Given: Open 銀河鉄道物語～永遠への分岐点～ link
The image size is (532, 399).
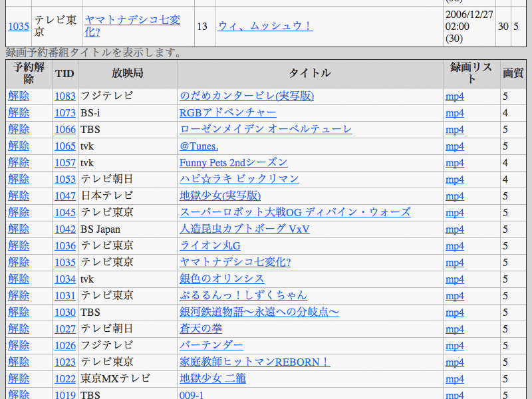Looking at the screenshot, I should point(259,313).
